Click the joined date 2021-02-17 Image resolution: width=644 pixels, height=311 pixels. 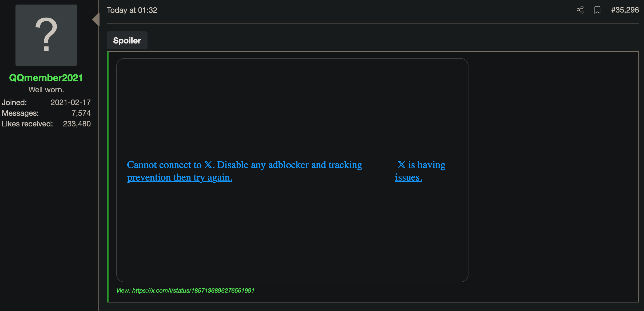(70, 102)
